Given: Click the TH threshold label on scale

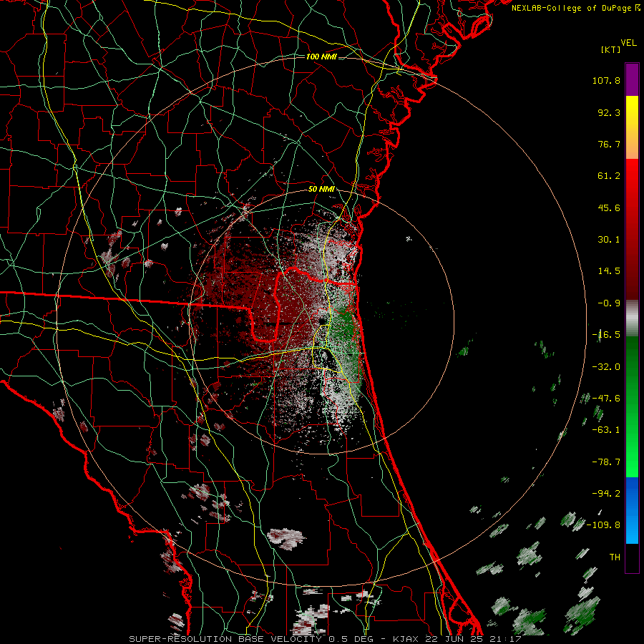Looking at the screenshot, I should click(x=615, y=557).
